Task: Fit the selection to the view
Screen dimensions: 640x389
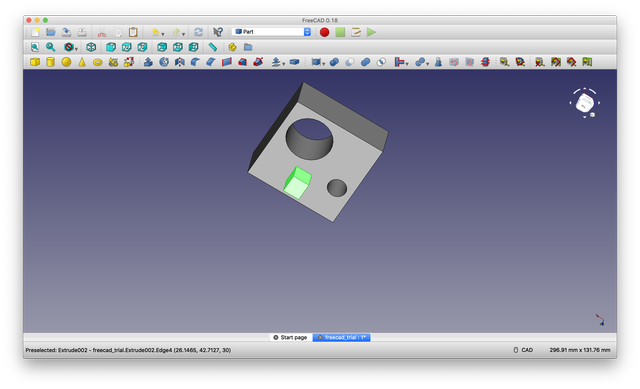Action: [x=51, y=47]
